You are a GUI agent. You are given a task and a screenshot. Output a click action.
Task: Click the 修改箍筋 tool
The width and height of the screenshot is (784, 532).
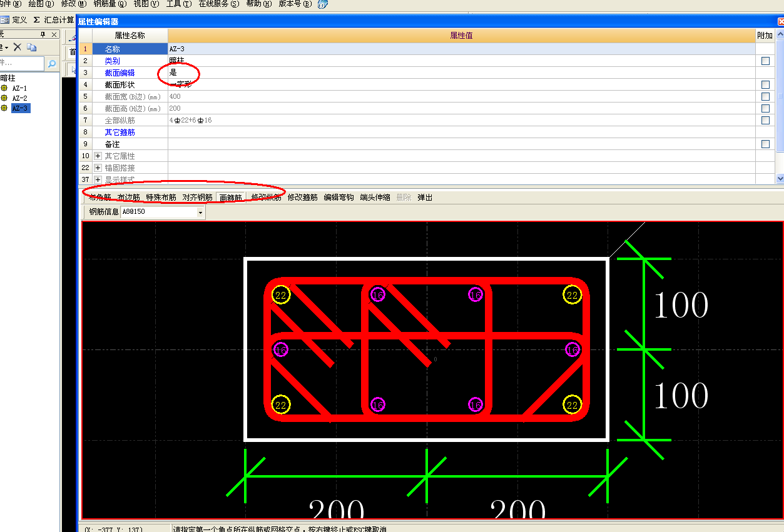pyautogui.click(x=303, y=198)
